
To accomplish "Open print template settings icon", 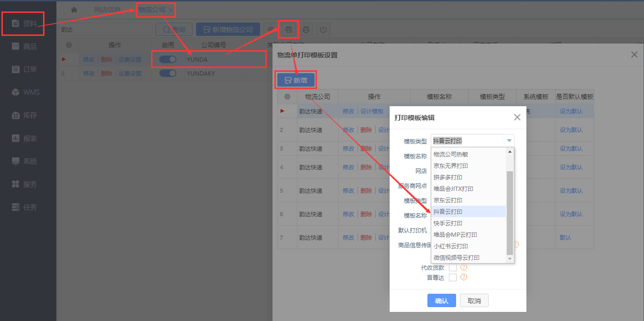I will pos(288,29).
